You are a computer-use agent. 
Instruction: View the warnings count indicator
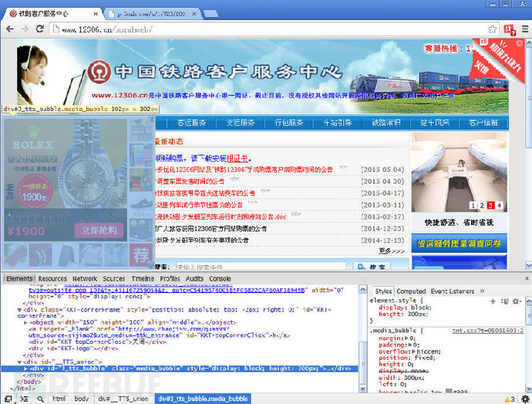pos(510,399)
